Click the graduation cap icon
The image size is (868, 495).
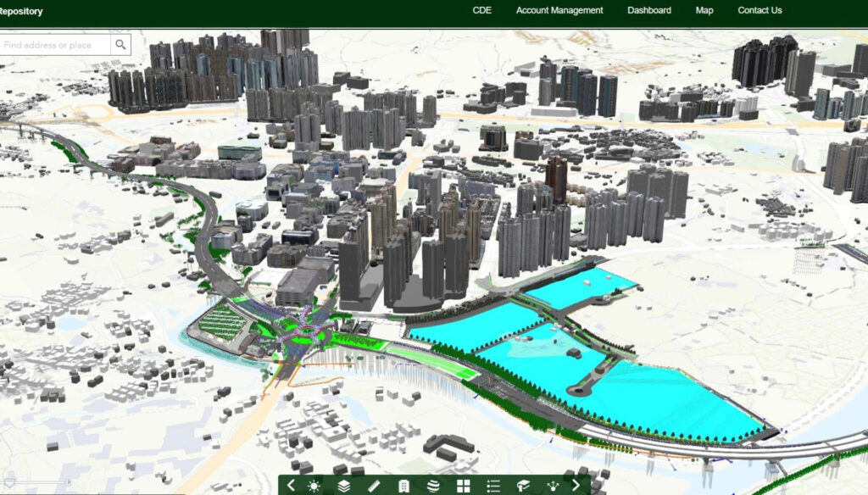[x=523, y=486]
